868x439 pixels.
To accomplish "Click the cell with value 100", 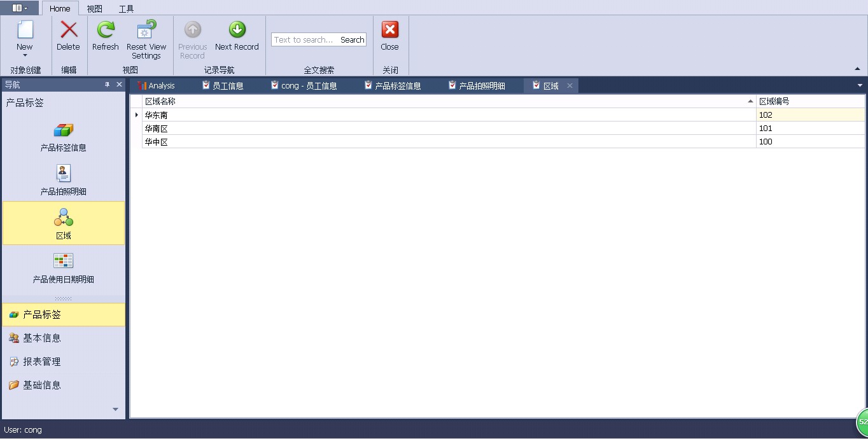I will [x=811, y=142].
